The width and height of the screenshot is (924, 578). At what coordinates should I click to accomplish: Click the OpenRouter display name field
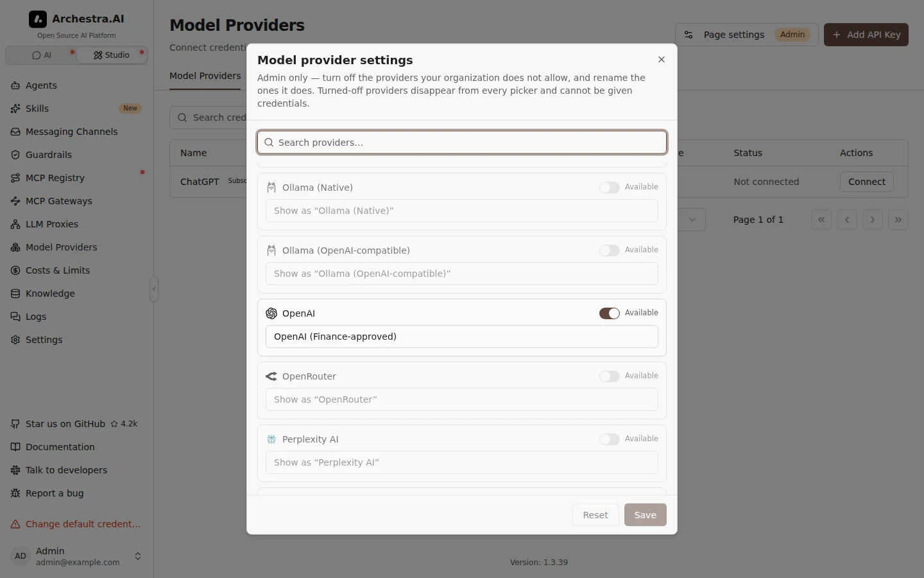coord(462,399)
